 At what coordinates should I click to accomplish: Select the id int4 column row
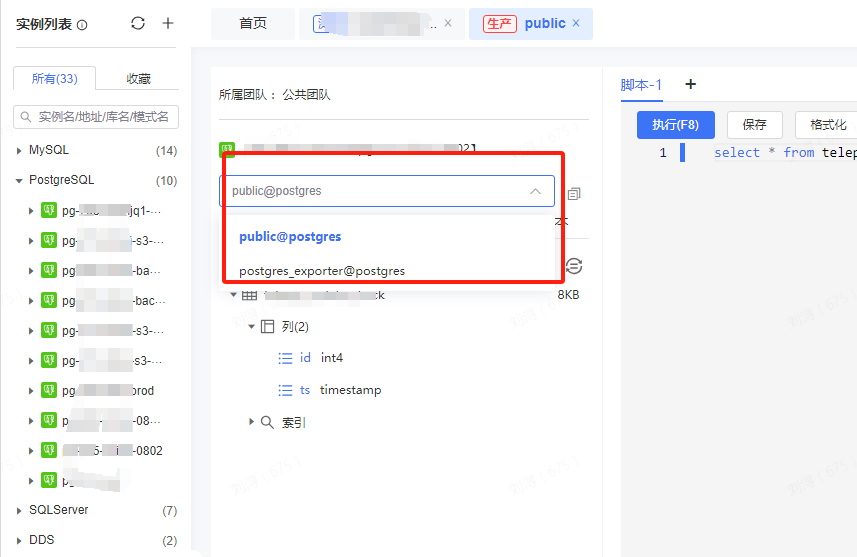(x=310, y=358)
